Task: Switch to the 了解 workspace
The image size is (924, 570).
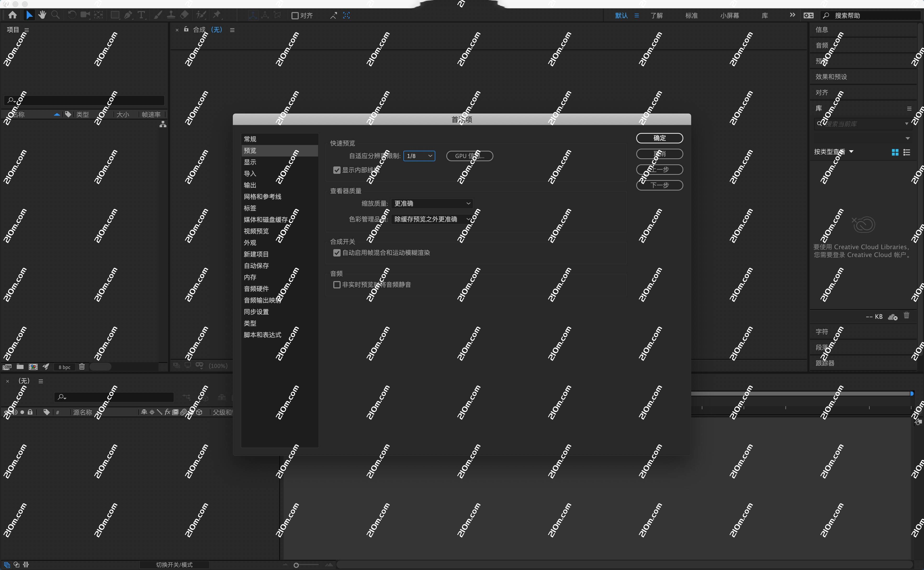Action: tap(656, 15)
